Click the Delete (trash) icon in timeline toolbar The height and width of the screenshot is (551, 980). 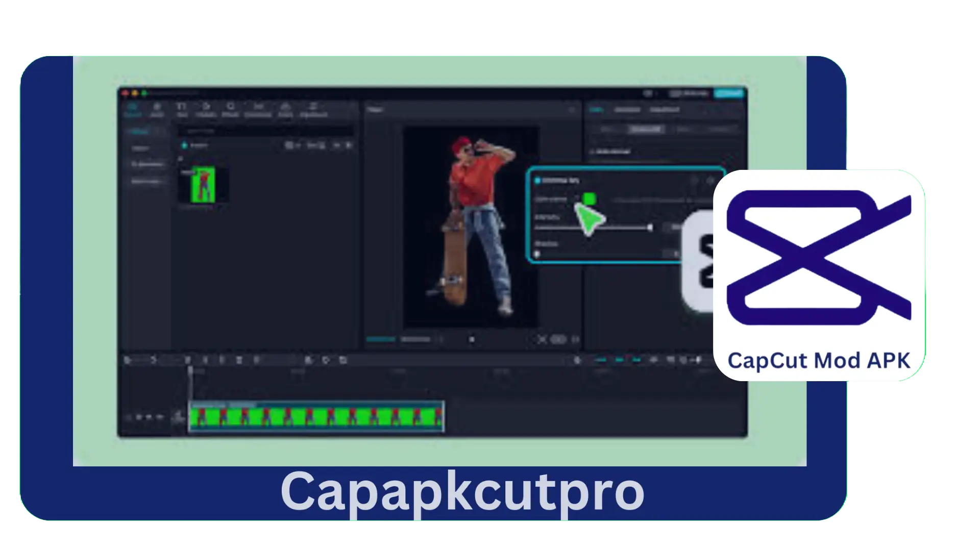tap(239, 360)
